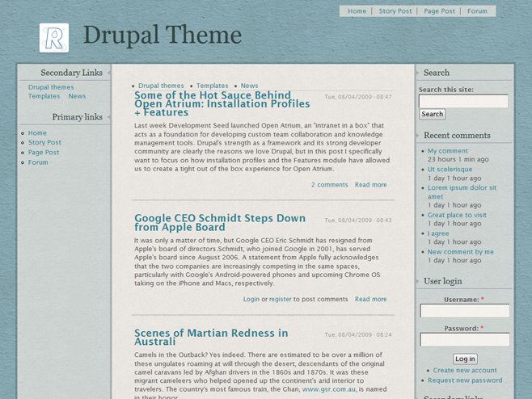Click Create new account link
The image size is (532, 399).
(465, 371)
